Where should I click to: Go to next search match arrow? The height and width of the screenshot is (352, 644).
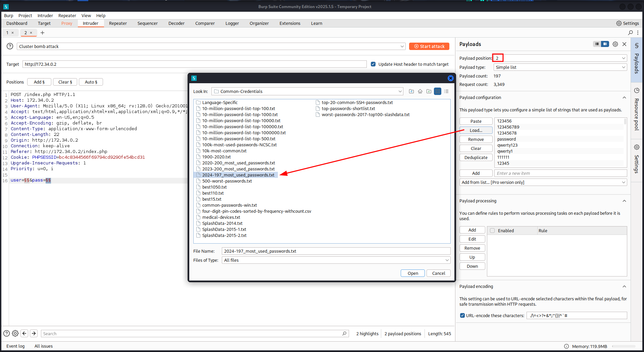pos(34,333)
